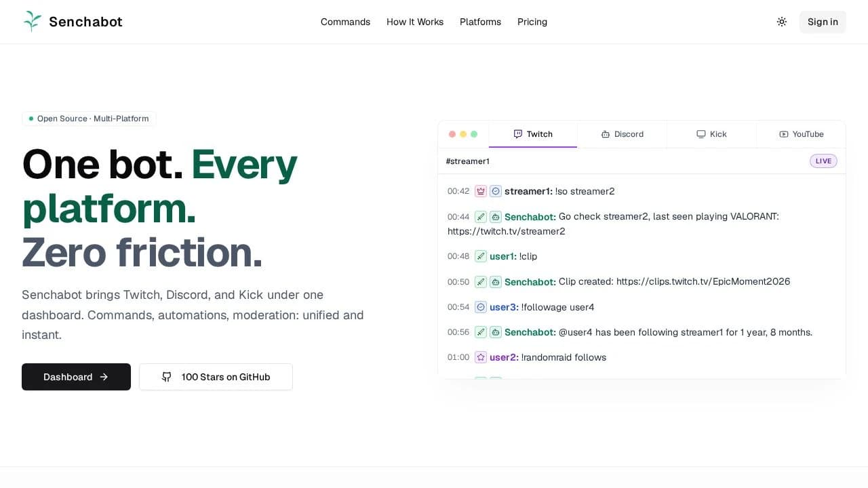
Task: Click the arrow icon in the Dashboard button
Action: coord(104,377)
